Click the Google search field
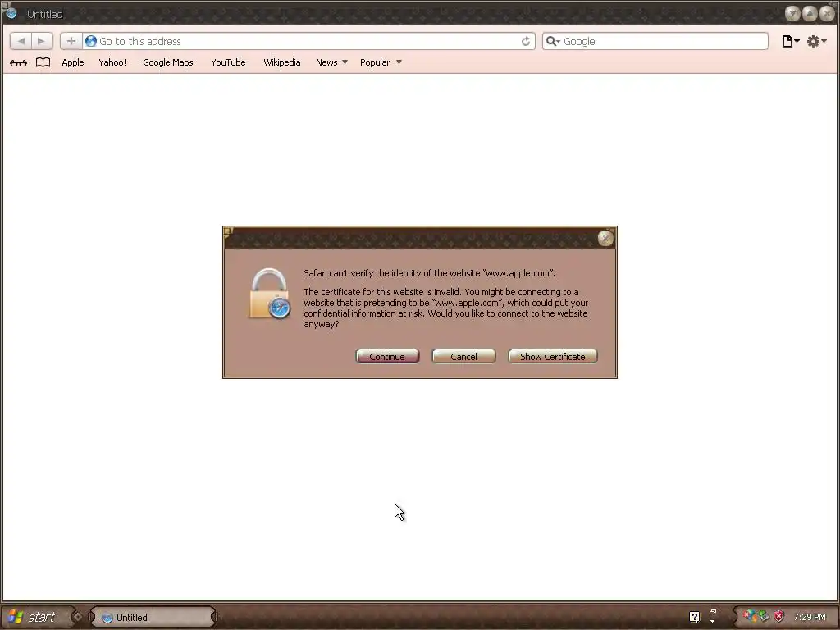The image size is (840, 630). tap(655, 41)
